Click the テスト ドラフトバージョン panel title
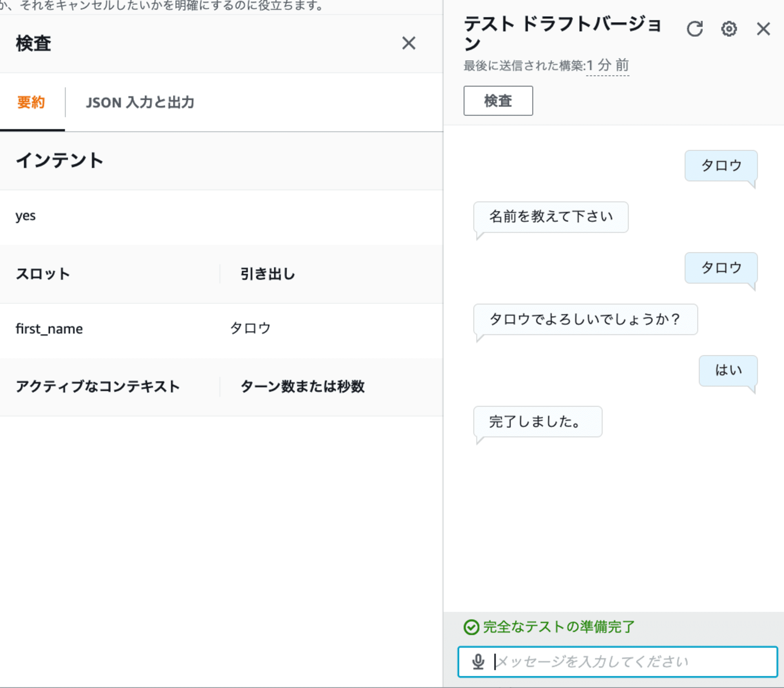The width and height of the screenshot is (784, 688). pyautogui.click(x=563, y=34)
